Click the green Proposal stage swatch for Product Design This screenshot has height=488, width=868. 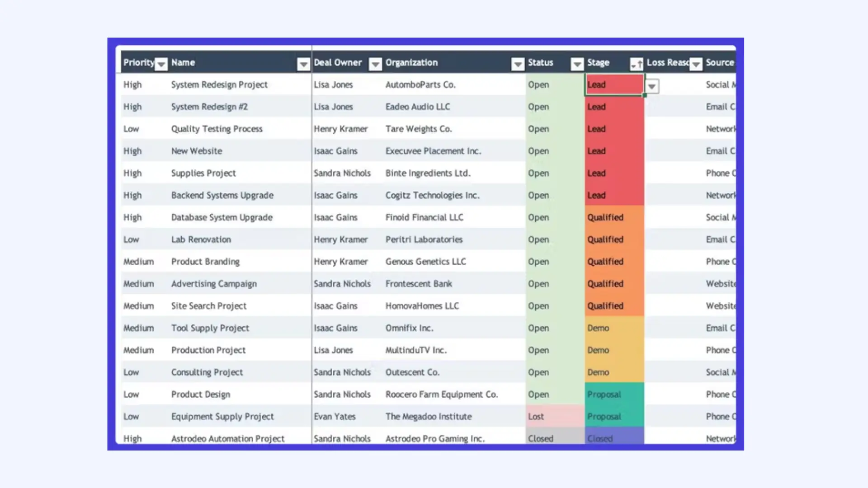pos(613,394)
